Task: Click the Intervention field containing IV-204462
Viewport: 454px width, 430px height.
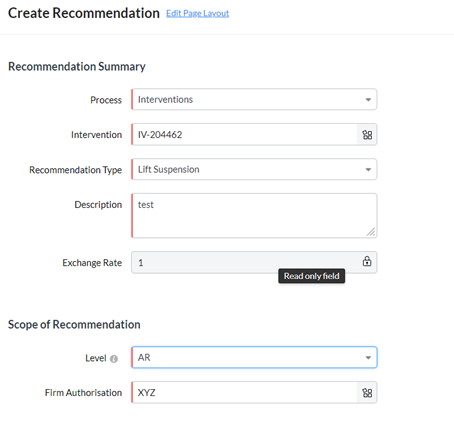Action: click(244, 134)
